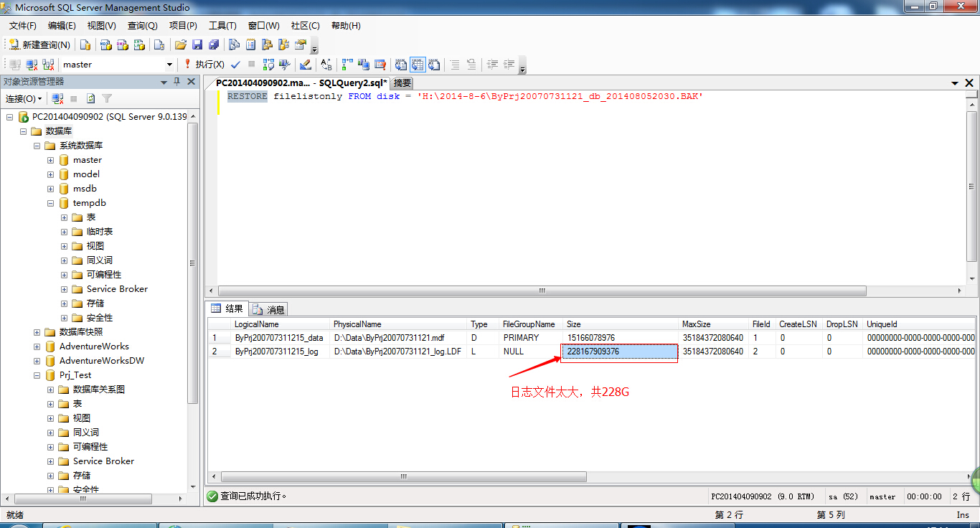Collapse the tempdb database node

coord(51,203)
